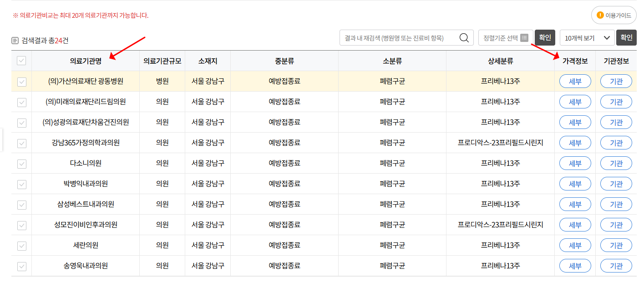Click 확인 button next to 10개씩 보기
The image size is (644, 283).
tap(626, 37)
